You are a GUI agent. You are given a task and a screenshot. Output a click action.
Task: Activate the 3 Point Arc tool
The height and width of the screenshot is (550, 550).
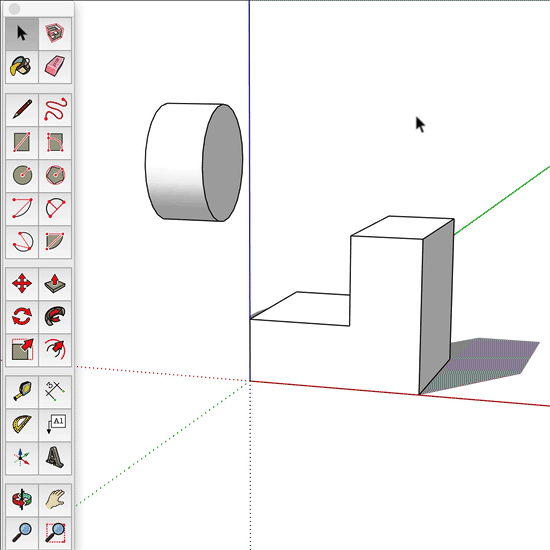22,242
